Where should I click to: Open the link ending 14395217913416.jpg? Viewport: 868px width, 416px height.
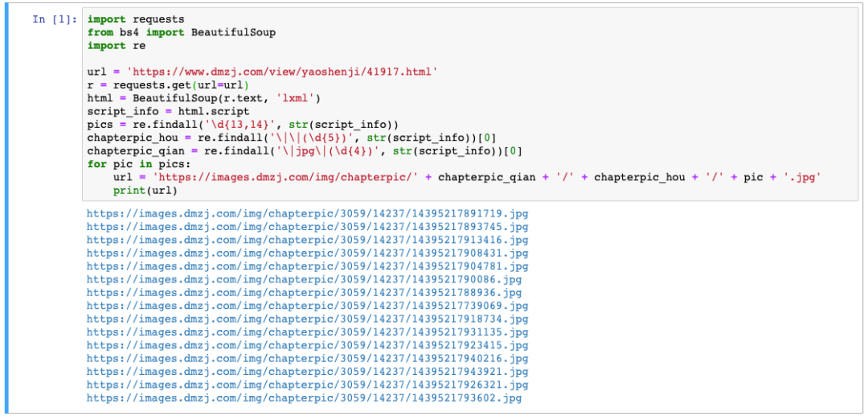[x=307, y=240]
